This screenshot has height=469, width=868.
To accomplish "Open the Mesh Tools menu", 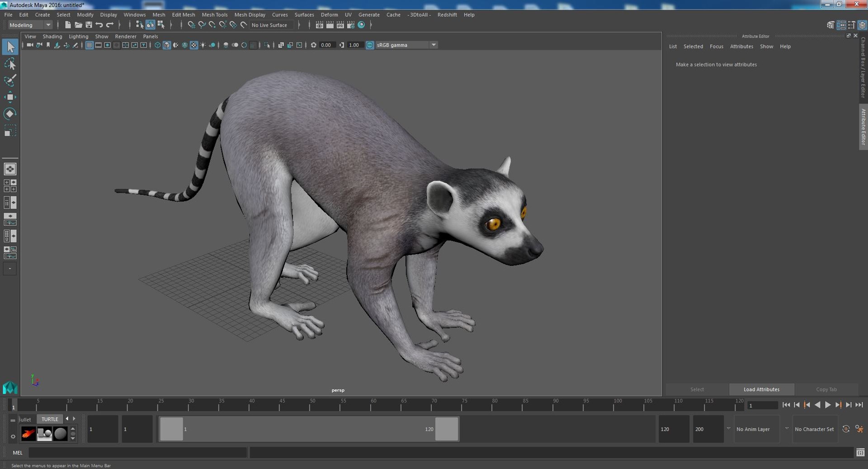I will [x=215, y=15].
